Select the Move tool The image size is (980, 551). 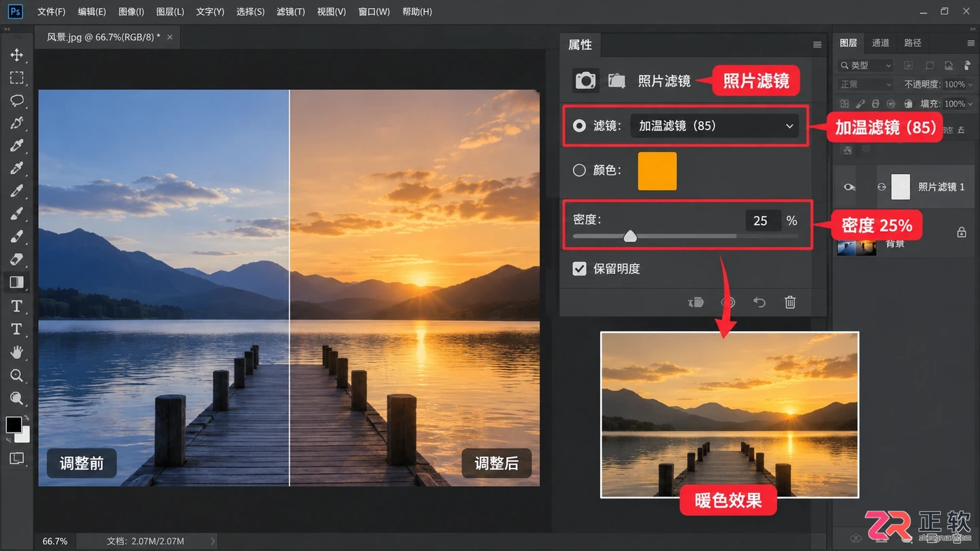(16, 54)
